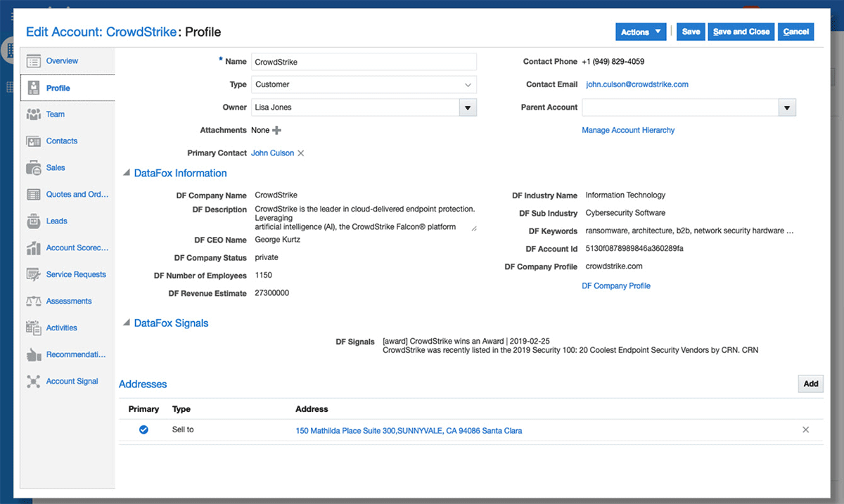The image size is (844, 504).
Task: Open the Assessments tab
Action: pos(69,302)
